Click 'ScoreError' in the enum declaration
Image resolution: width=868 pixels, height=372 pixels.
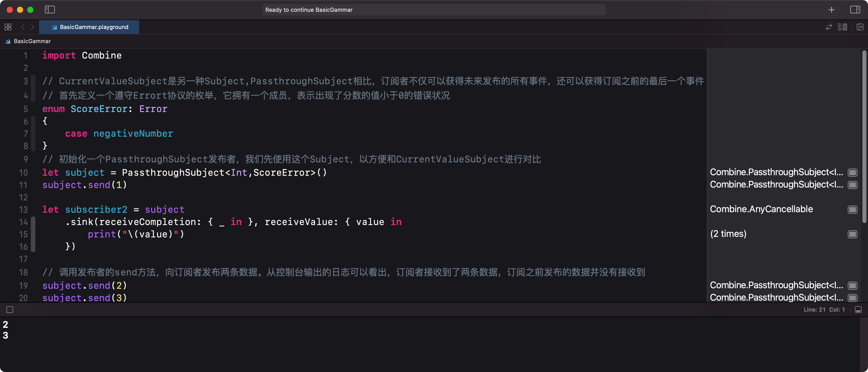tap(99, 109)
